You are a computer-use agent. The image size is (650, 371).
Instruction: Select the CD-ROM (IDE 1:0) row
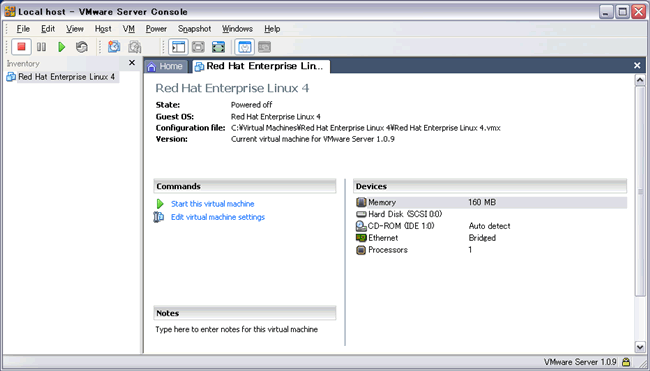(491, 226)
